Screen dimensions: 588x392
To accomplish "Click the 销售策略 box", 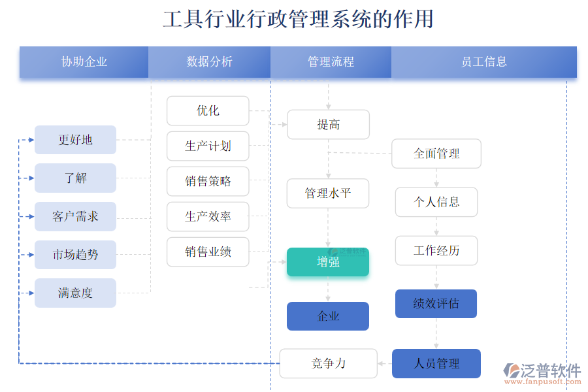I will 208,182.
